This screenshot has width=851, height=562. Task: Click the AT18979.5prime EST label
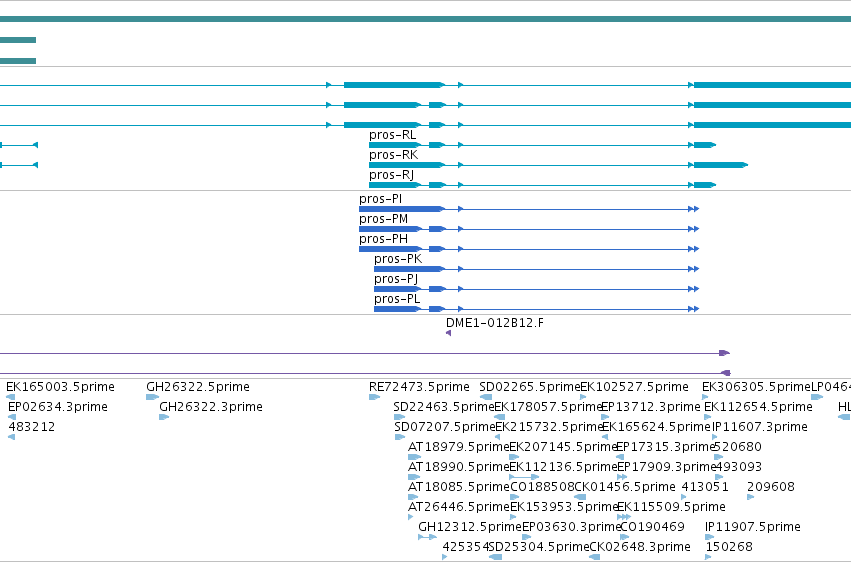[x=459, y=448]
